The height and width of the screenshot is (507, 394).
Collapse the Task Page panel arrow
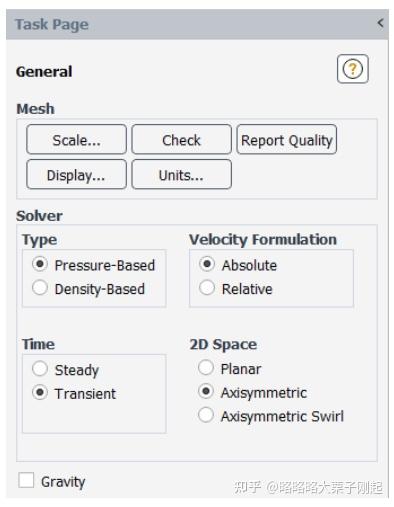point(380,23)
